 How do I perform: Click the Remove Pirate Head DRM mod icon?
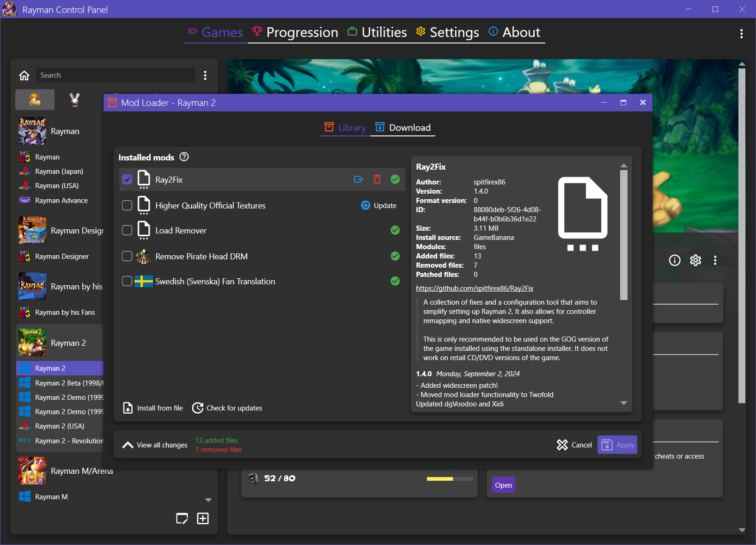[x=144, y=256]
